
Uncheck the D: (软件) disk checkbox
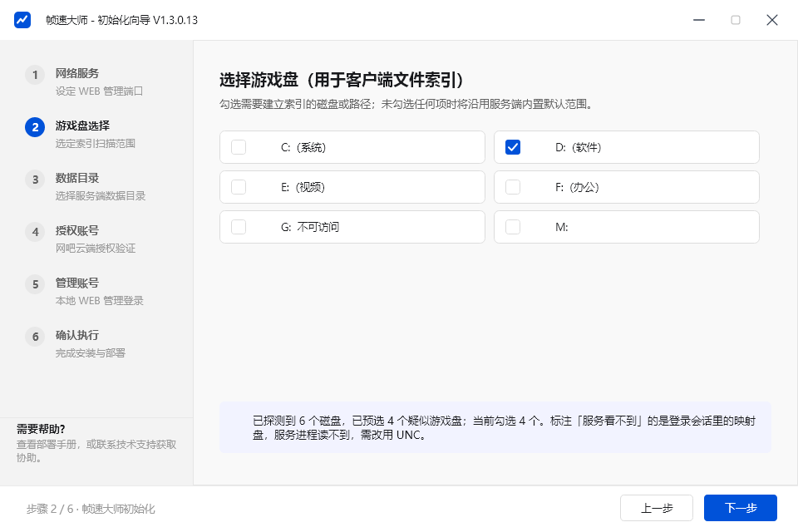coord(513,147)
